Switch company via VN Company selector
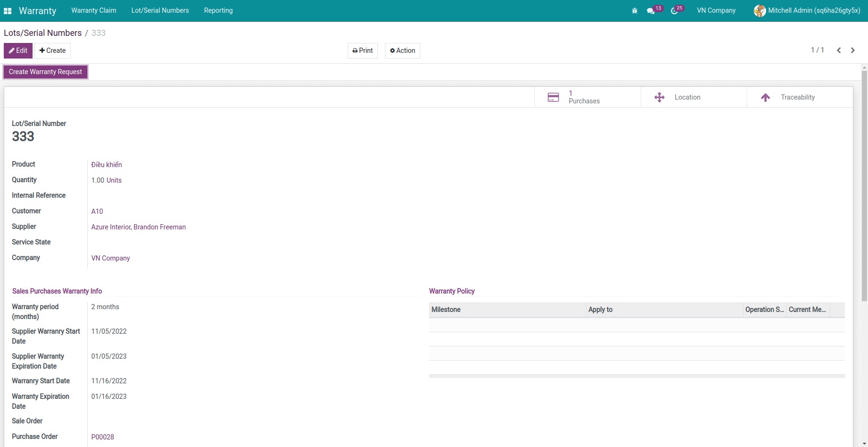Viewport: 868px width, 447px height. tap(716, 10)
